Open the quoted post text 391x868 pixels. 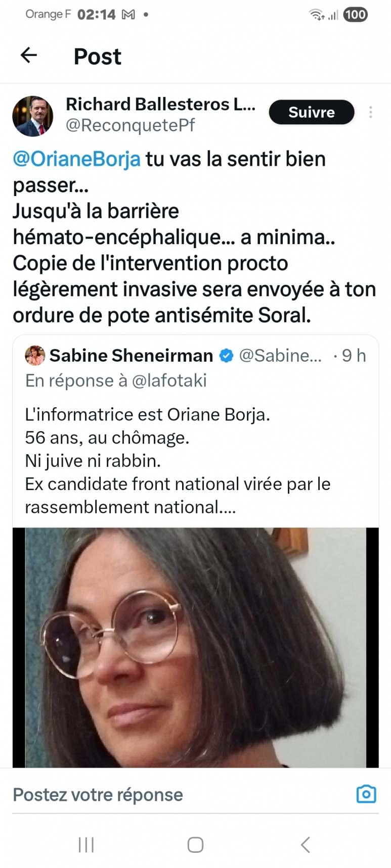(x=177, y=460)
